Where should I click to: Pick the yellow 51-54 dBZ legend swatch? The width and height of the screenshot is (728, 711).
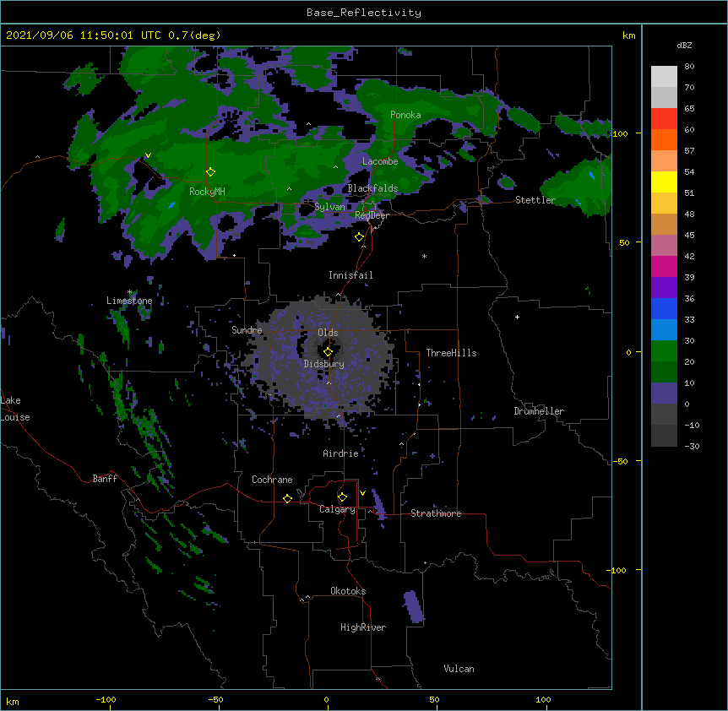tap(664, 182)
